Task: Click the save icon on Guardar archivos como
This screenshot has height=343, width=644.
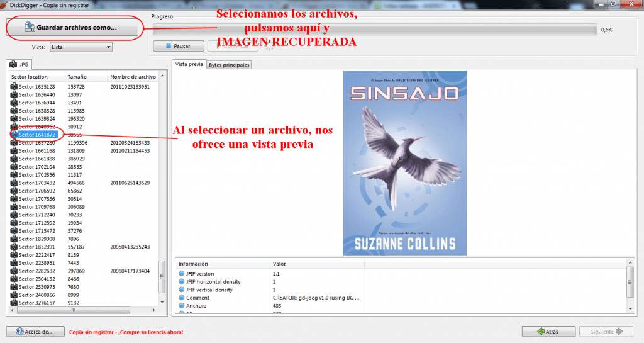Action: pos(29,27)
